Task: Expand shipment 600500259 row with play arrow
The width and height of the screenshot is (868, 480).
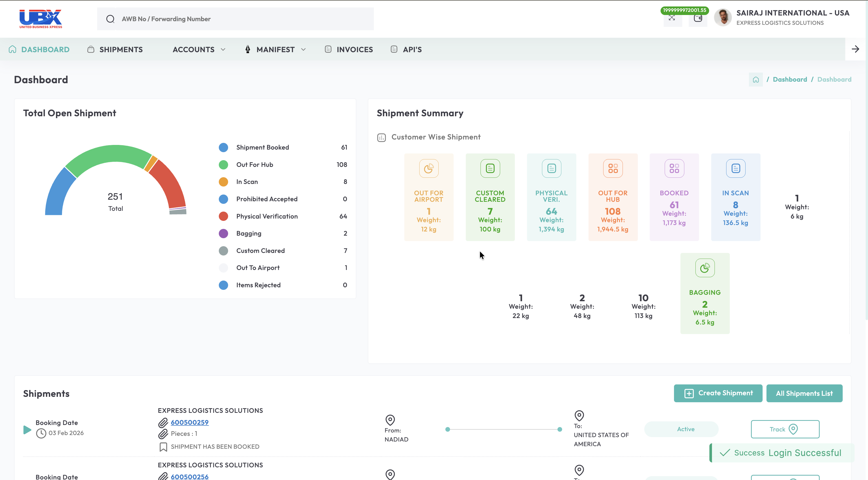Action: click(x=27, y=430)
